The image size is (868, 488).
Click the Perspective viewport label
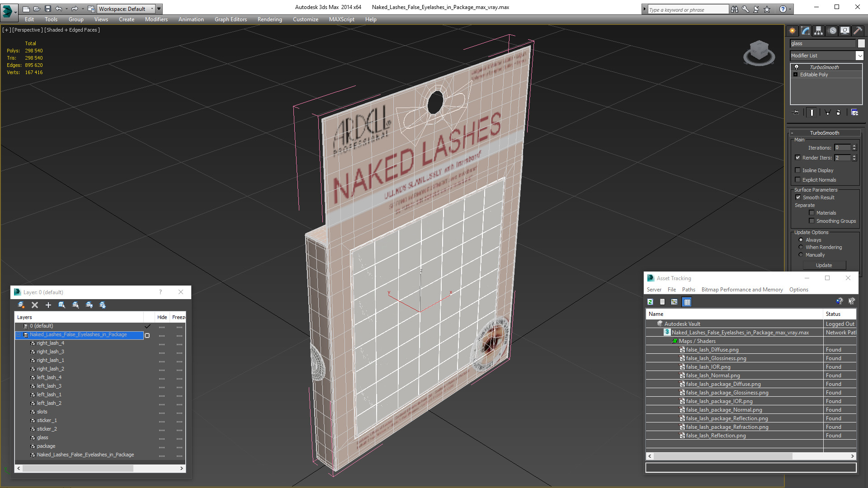pyautogui.click(x=27, y=30)
